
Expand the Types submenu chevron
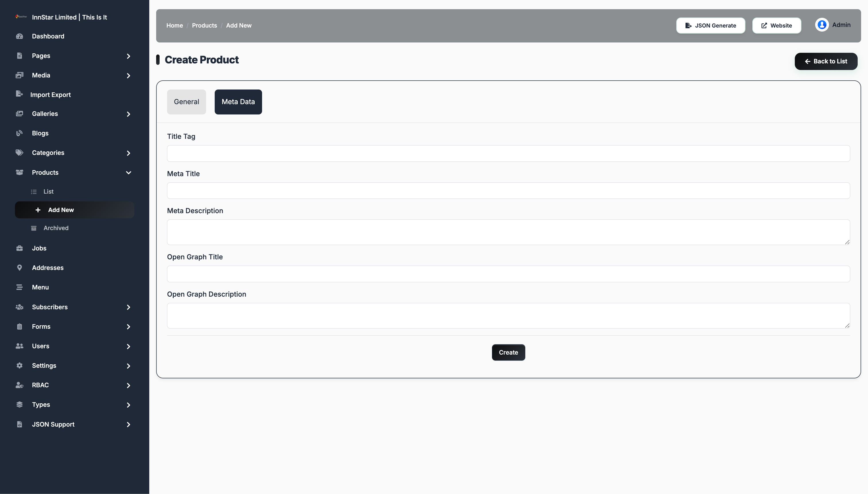(x=128, y=405)
